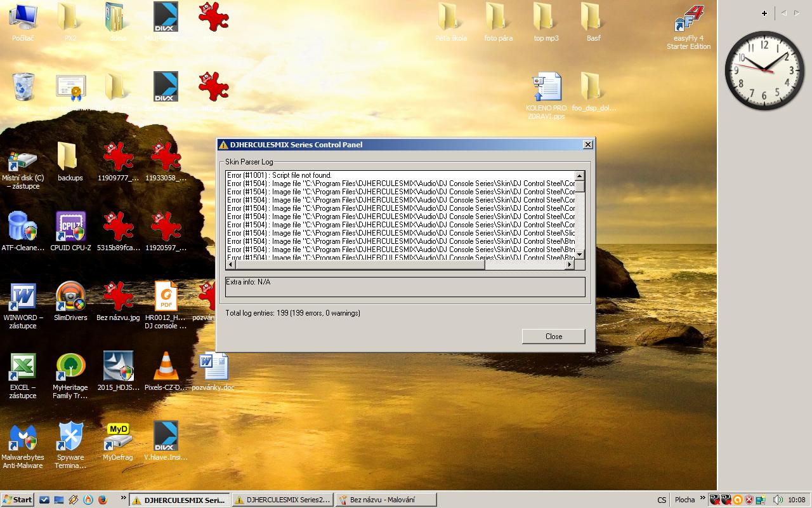Select the 'Script file not found' error row

click(400, 175)
